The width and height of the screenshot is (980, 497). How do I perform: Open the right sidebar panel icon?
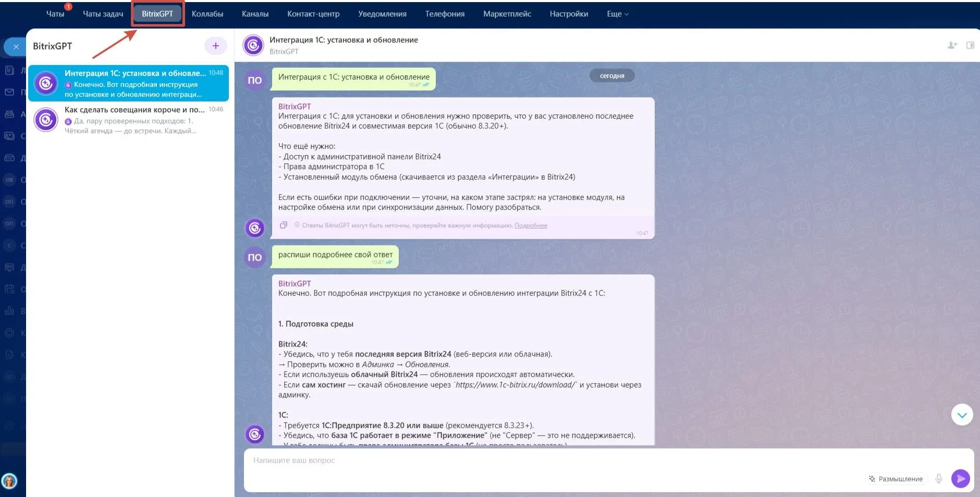(970, 45)
